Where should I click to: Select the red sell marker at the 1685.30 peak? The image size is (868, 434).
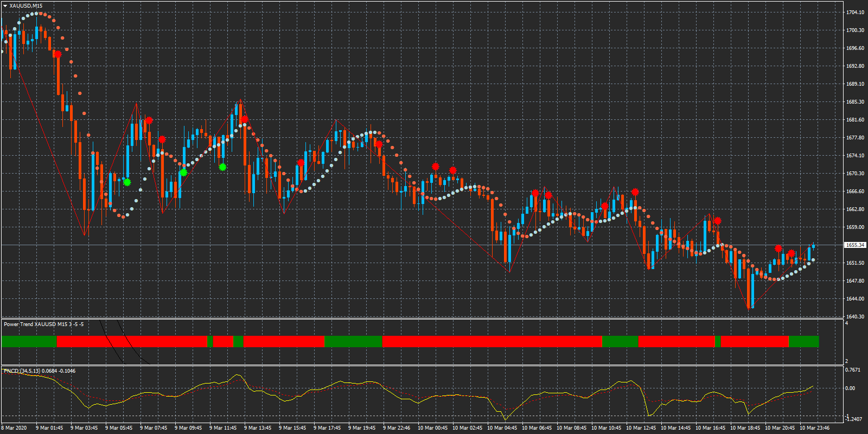(245, 119)
